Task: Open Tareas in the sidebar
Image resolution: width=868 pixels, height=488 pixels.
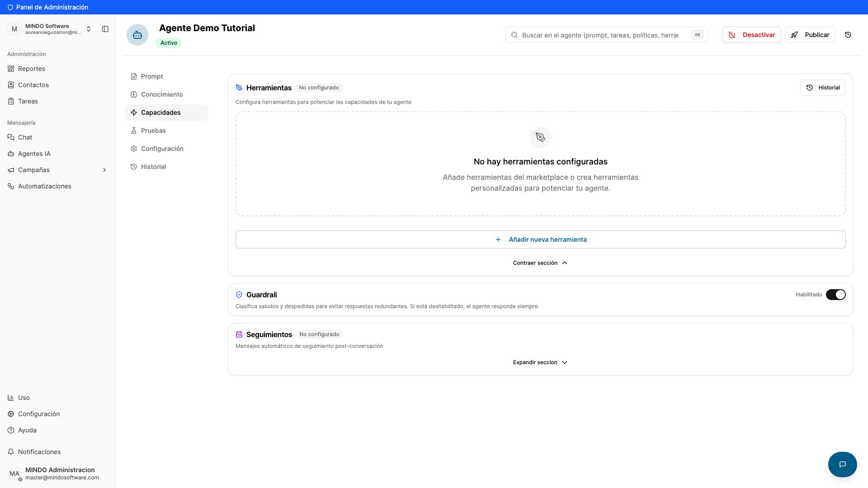Action: [x=58, y=101]
